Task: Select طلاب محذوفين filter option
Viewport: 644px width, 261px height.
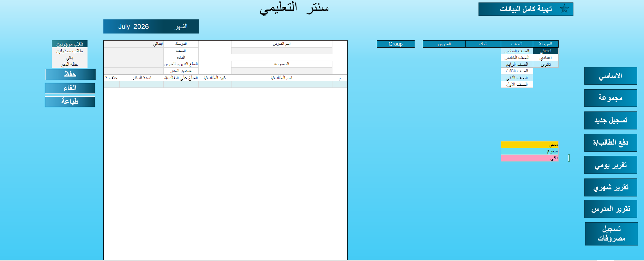Action: click(70, 51)
